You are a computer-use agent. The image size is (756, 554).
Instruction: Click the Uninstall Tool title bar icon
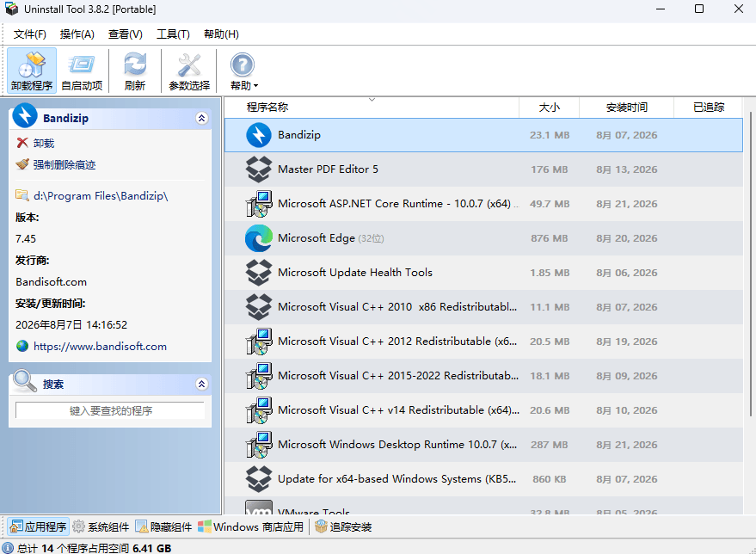click(x=11, y=9)
